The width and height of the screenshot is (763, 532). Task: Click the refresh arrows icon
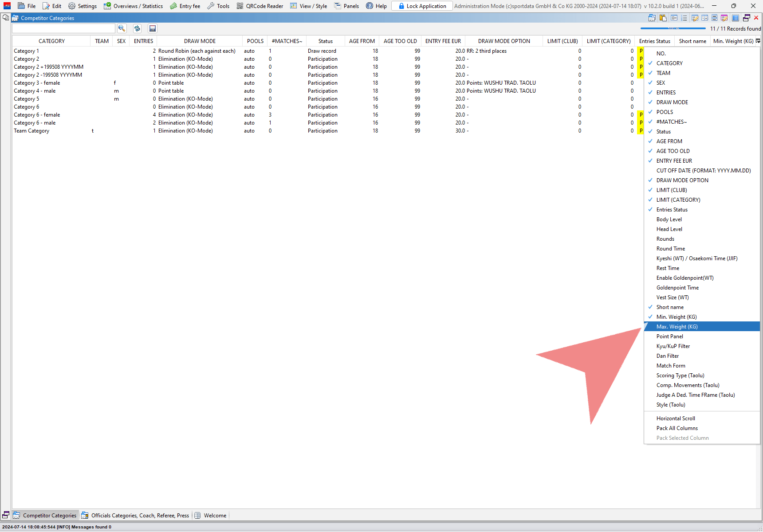(x=137, y=28)
